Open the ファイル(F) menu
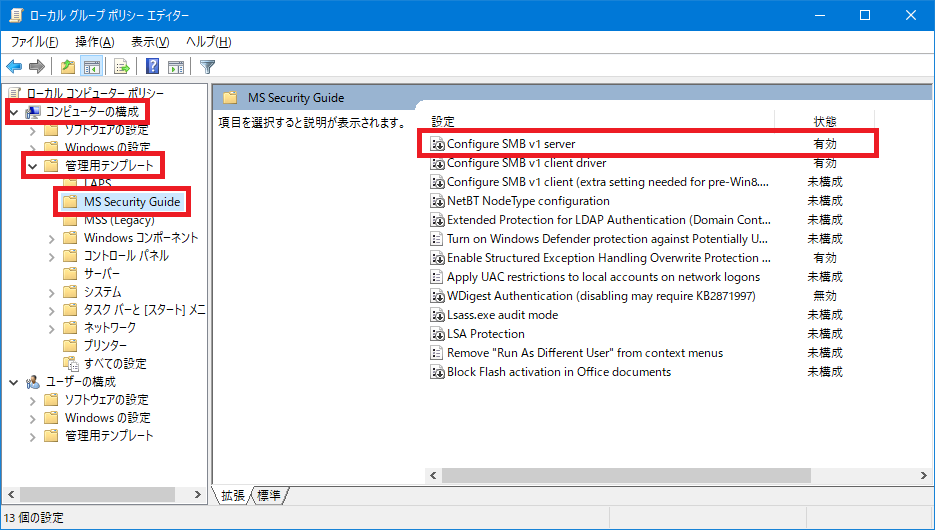 pyautogui.click(x=34, y=42)
